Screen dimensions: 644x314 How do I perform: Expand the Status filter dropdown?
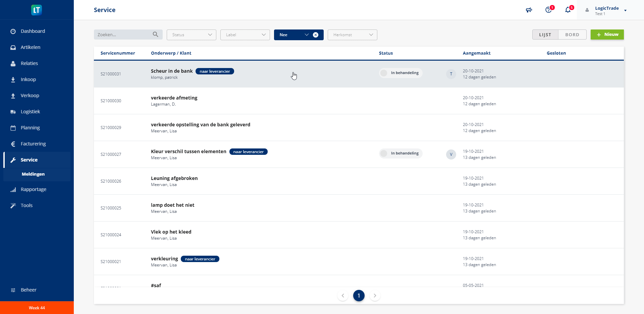click(x=191, y=35)
